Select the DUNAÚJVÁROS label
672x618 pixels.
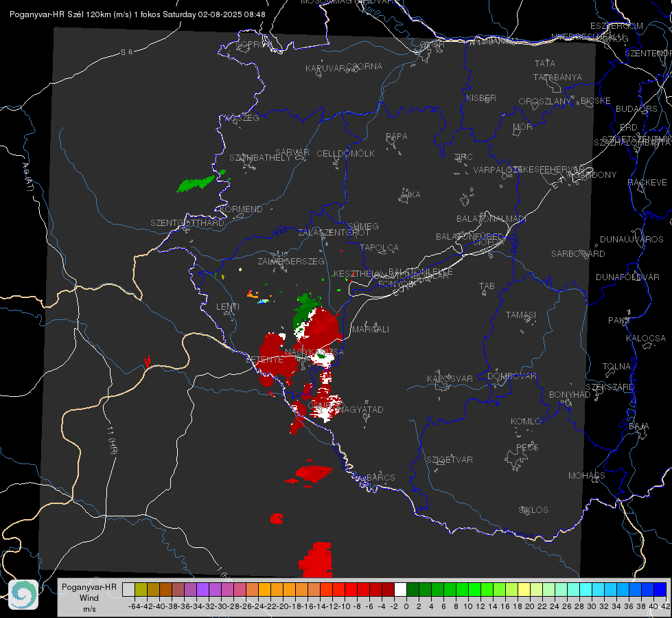pos(632,240)
